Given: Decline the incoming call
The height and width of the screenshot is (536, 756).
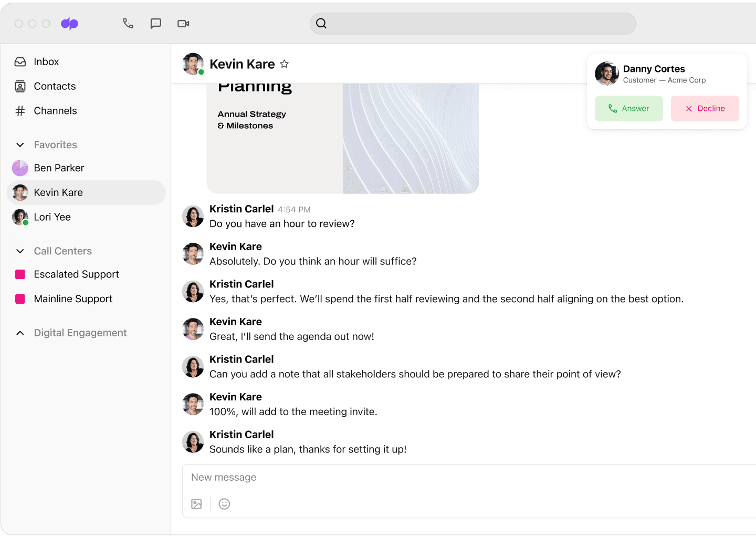Looking at the screenshot, I should pos(705,109).
